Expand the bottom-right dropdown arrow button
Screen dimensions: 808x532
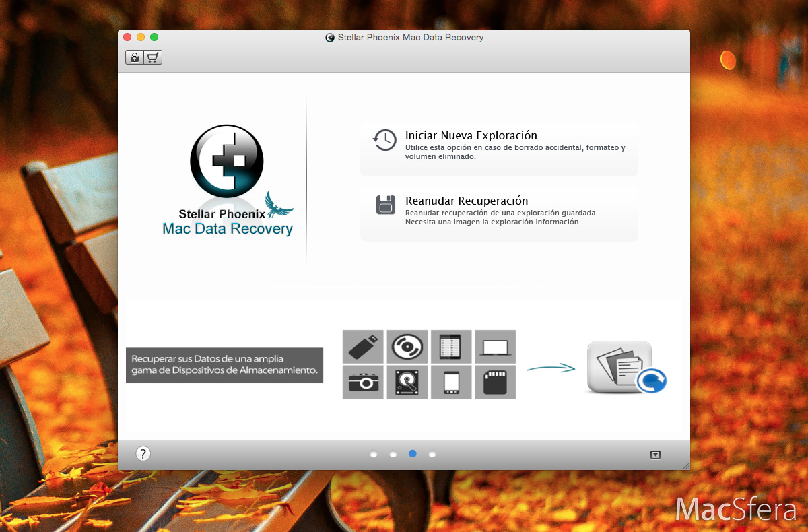pos(655,455)
